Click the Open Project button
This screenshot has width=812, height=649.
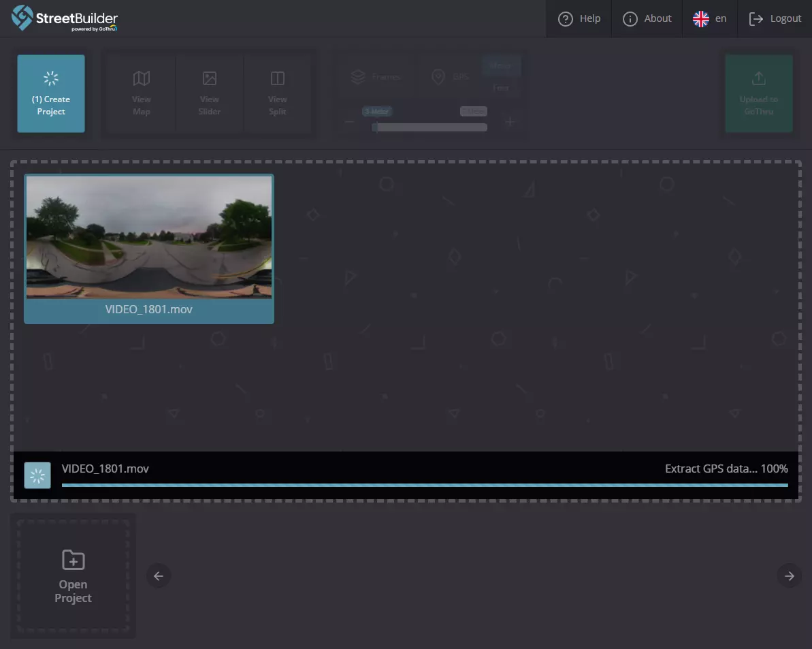[72, 575]
